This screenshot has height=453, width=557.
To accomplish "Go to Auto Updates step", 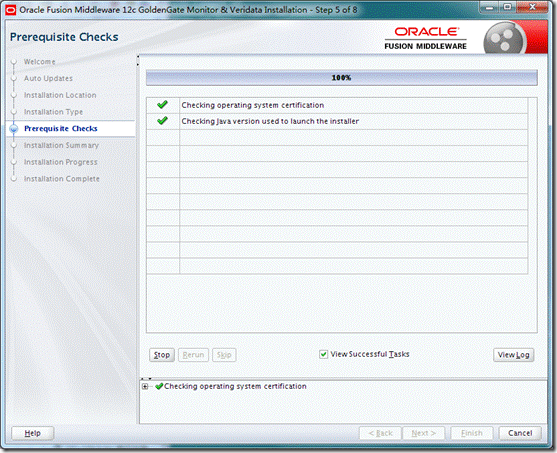I will [48, 79].
